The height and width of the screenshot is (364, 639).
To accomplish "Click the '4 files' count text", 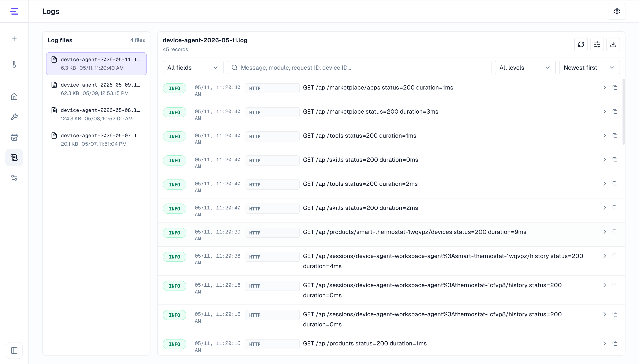I will 137,40.
